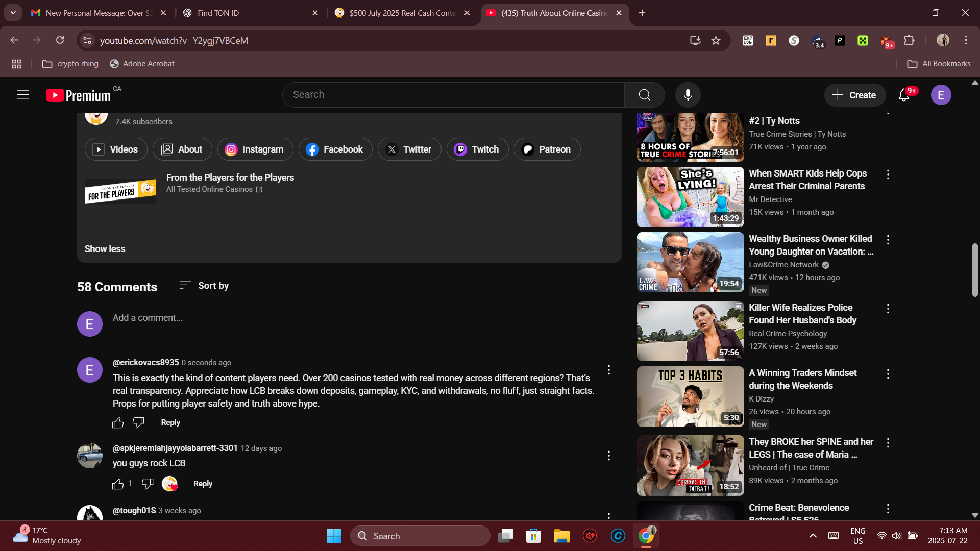Open the All Tested Online Casinos link
980x551 pixels.
pyautogui.click(x=214, y=189)
